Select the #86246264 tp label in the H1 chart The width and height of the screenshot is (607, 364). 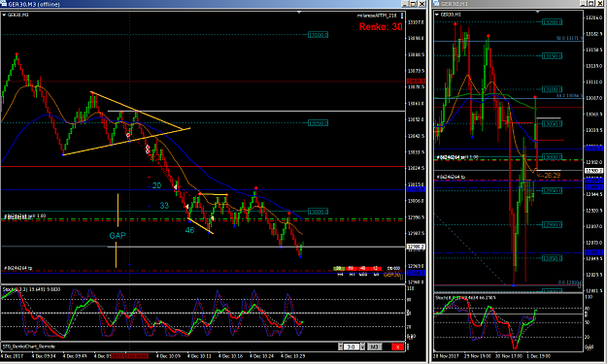[x=451, y=178]
